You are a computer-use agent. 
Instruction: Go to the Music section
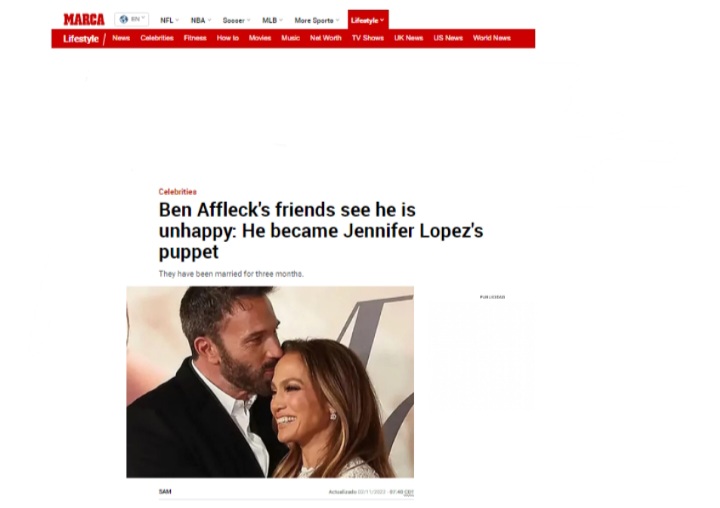click(x=291, y=38)
